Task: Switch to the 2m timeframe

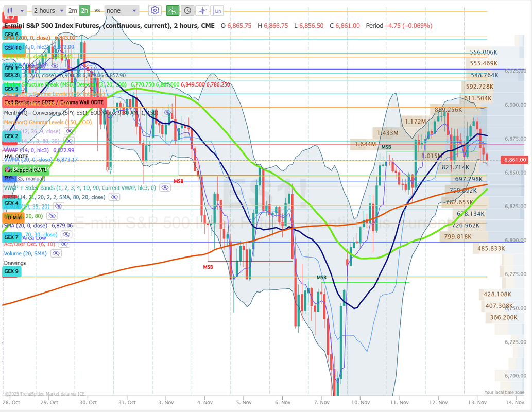Action: tap(73, 10)
